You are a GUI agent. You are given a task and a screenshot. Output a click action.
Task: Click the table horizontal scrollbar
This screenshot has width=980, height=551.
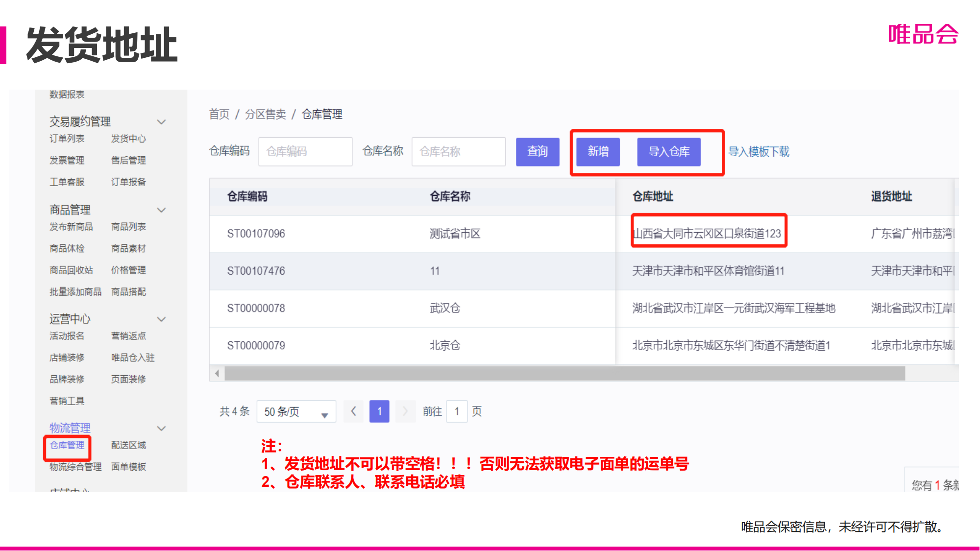point(564,374)
